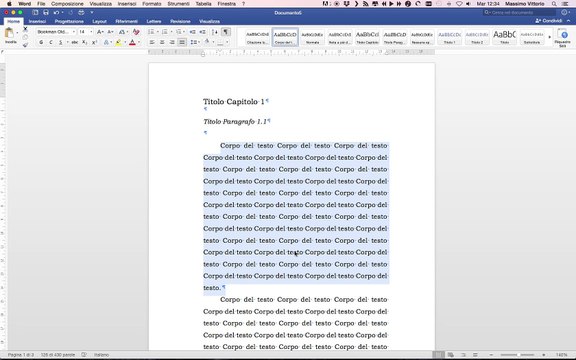Click the tab selector at ruler corner
The width and height of the screenshot is (576, 360).
[3, 52]
